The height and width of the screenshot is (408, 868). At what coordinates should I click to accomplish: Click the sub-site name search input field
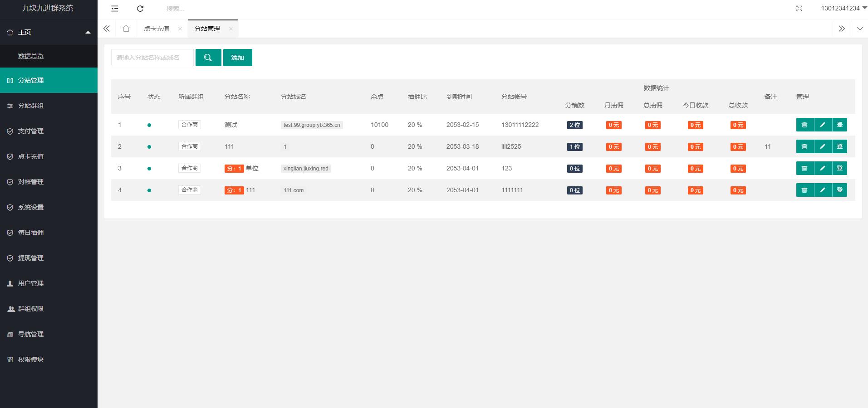click(152, 58)
